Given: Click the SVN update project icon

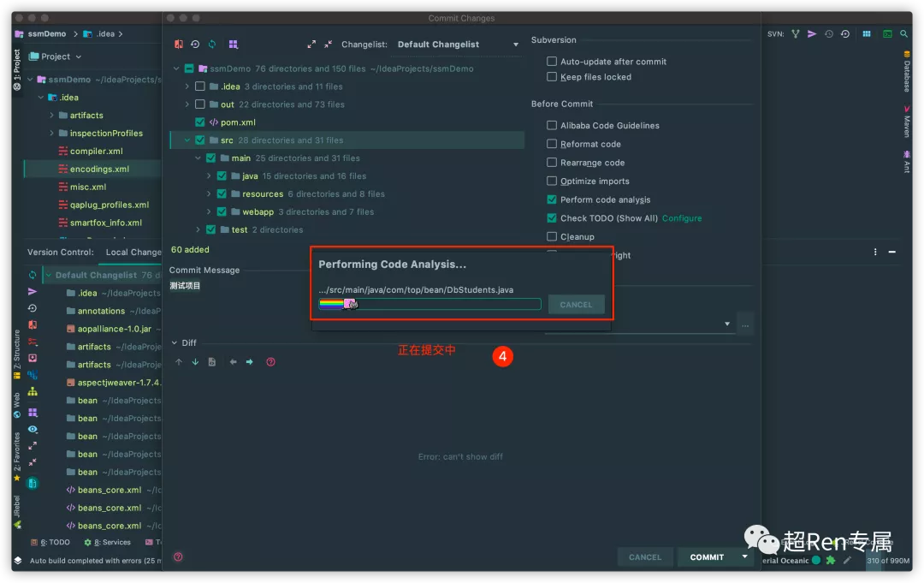Looking at the screenshot, I should pos(796,33).
